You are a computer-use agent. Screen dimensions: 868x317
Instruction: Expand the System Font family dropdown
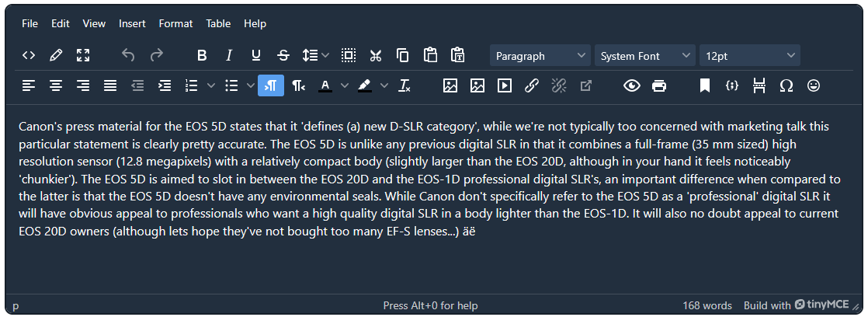pyautogui.click(x=645, y=56)
